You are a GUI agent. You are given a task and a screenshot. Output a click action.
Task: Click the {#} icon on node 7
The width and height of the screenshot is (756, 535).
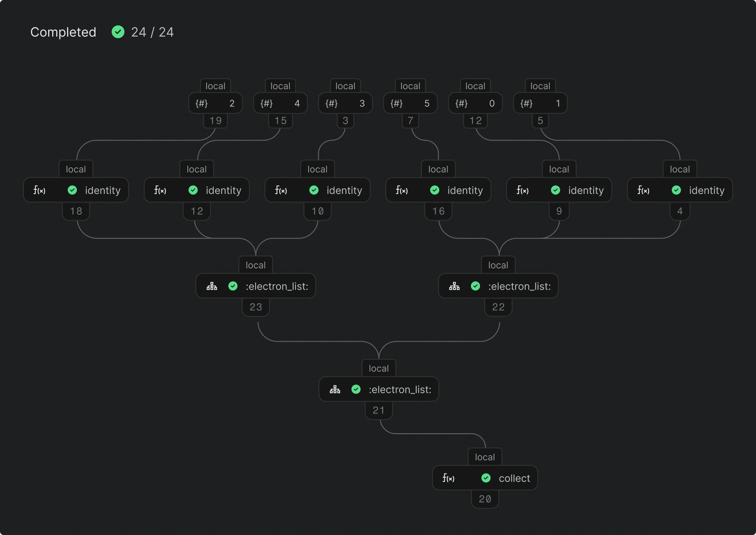(x=396, y=103)
